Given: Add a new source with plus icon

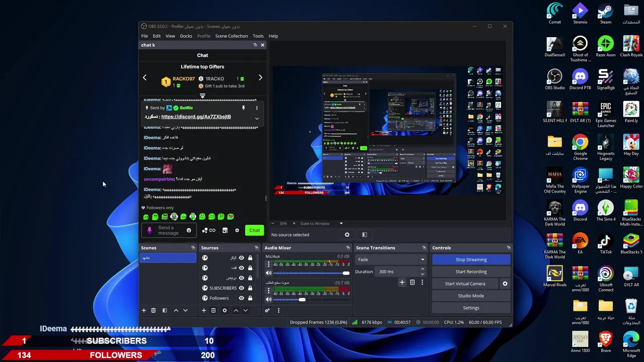Looking at the screenshot, I should click(x=204, y=310).
